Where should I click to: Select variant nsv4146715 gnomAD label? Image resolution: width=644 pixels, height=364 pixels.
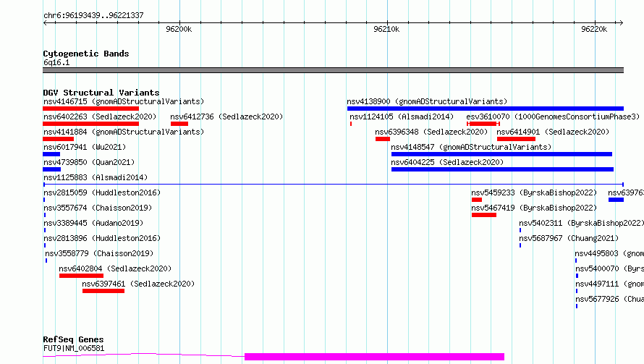[124, 101]
